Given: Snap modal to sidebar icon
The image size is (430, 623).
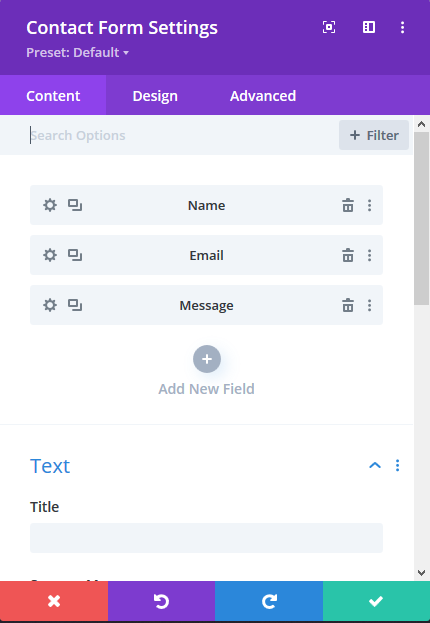Looking at the screenshot, I should (x=369, y=27).
